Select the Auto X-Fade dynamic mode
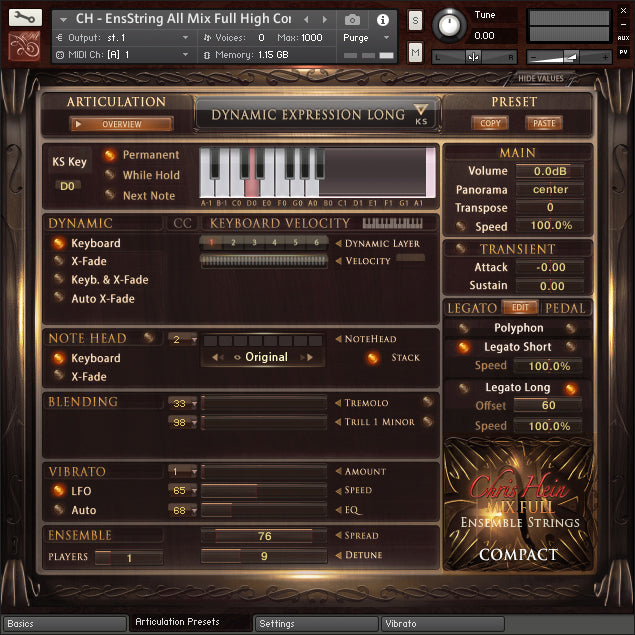 point(59,299)
